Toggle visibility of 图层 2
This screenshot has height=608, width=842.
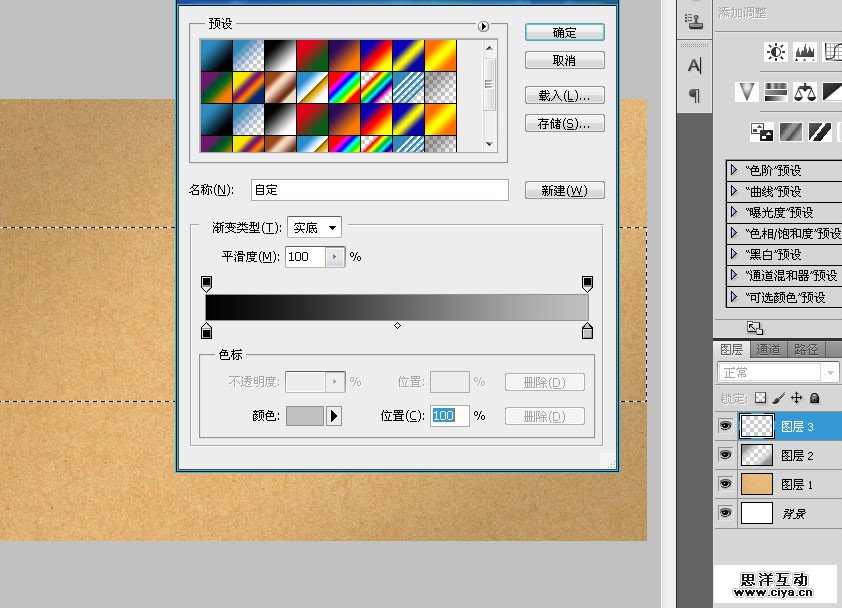coord(726,455)
